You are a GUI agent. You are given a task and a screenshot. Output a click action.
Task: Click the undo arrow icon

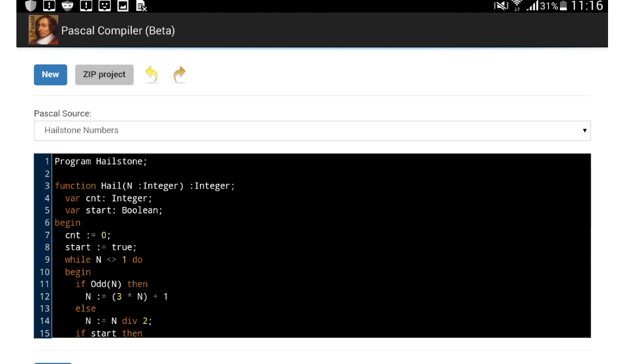coord(151,74)
